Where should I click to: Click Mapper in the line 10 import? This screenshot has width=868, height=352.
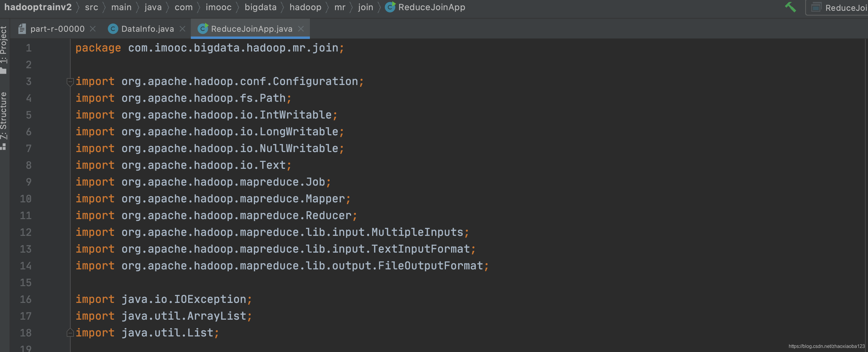tap(325, 198)
